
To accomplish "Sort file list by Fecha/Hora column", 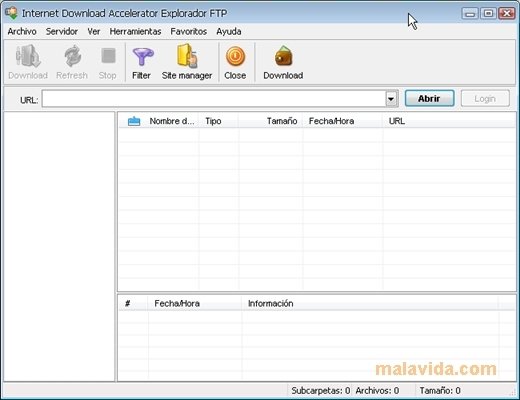I will tap(343, 121).
